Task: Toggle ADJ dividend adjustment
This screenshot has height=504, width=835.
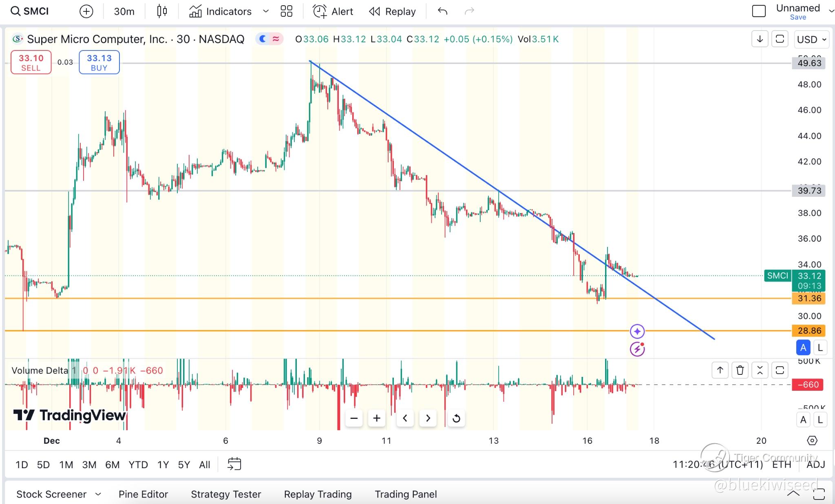Action: [x=815, y=464]
